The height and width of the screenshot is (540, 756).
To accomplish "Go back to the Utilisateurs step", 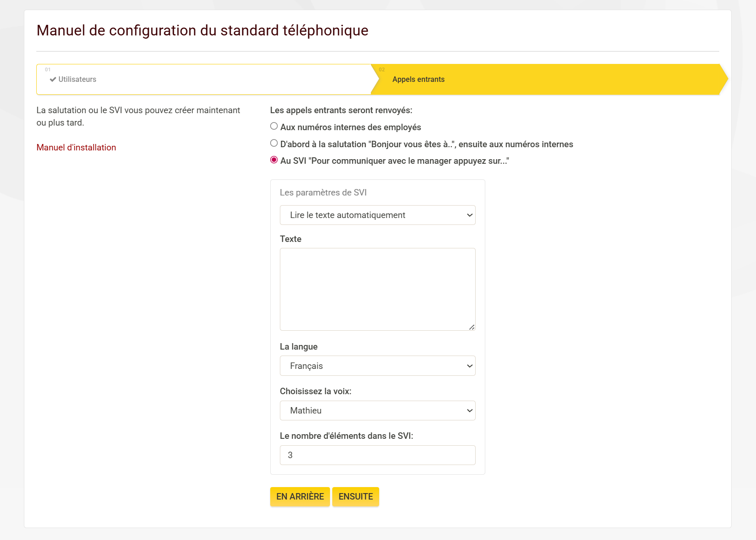I will click(77, 80).
